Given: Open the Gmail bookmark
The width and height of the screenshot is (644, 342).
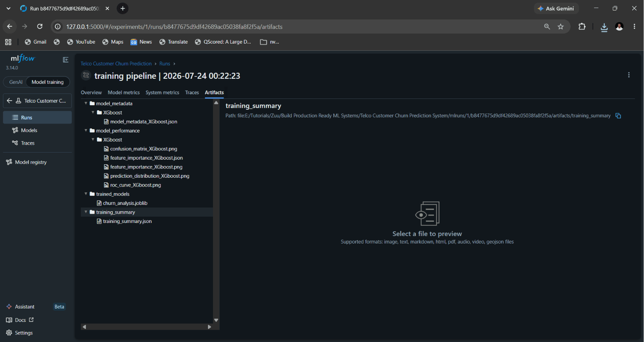Looking at the screenshot, I should pos(36,42).
